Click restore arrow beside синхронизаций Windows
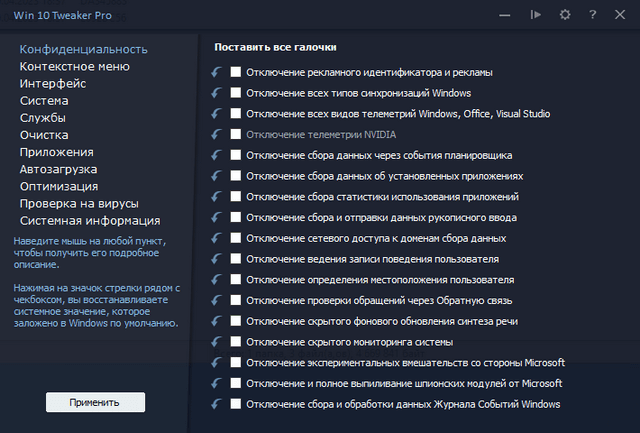The width and height of the screenshot is (640, 433). click(216, 93)
